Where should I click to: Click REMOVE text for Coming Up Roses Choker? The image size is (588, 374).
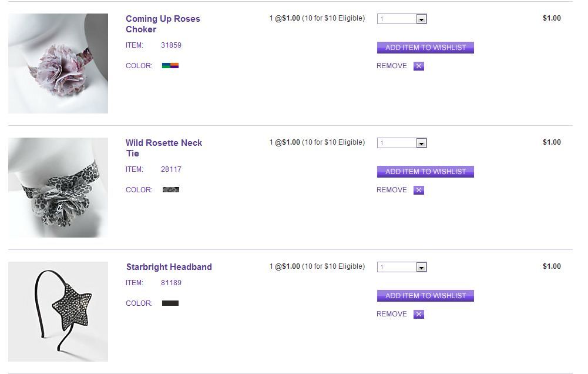392,66
